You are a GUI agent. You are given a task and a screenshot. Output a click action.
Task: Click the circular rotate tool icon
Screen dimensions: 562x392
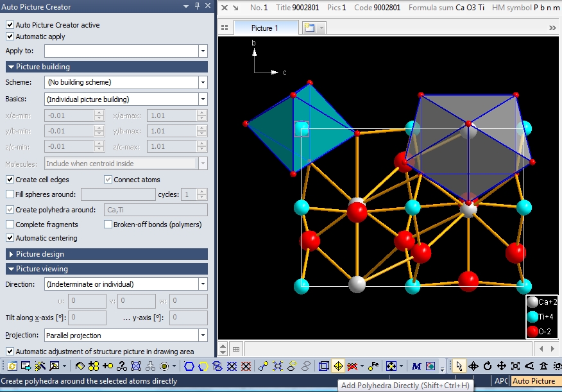click(488, 366)
